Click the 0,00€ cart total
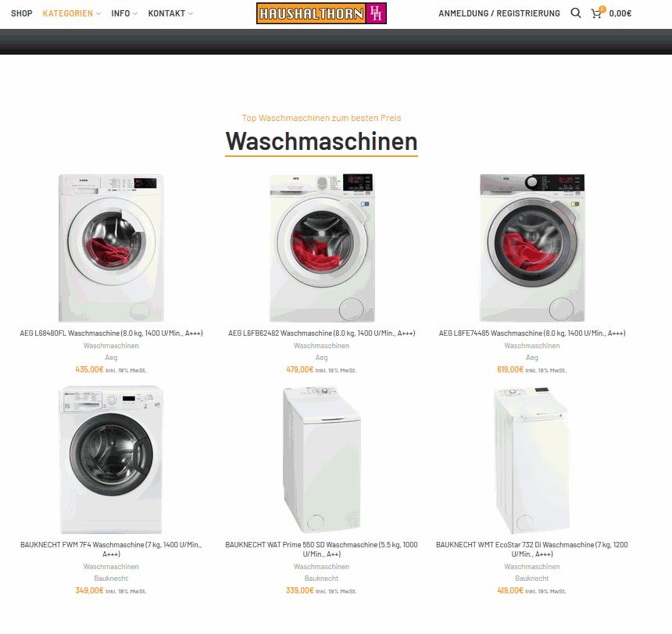The width and height of the screenshot is (672, 634). 620,13
